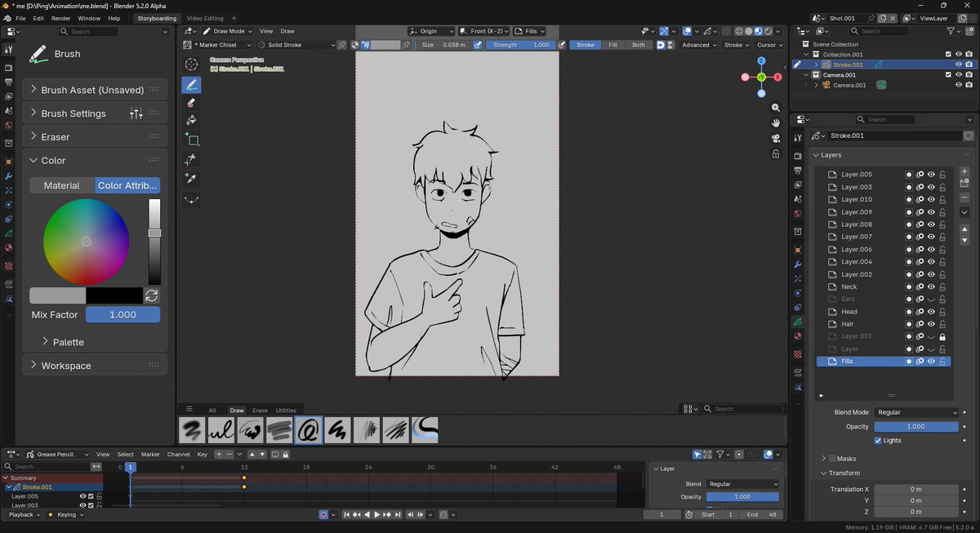This screenshot has height=533, width=980.
Task: Click the play animation button
Action: (x=376, y=515)
